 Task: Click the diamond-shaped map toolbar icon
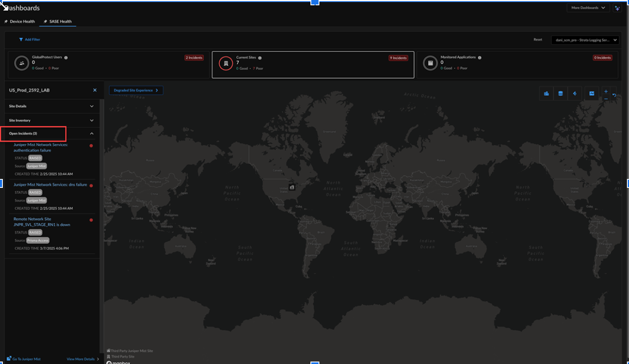click(575, 93)
